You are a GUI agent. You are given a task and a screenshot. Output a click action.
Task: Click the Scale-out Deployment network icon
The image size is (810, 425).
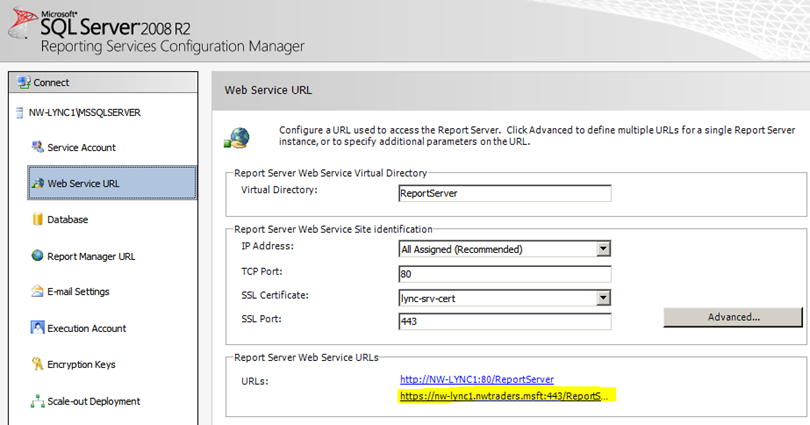[37, 401]
